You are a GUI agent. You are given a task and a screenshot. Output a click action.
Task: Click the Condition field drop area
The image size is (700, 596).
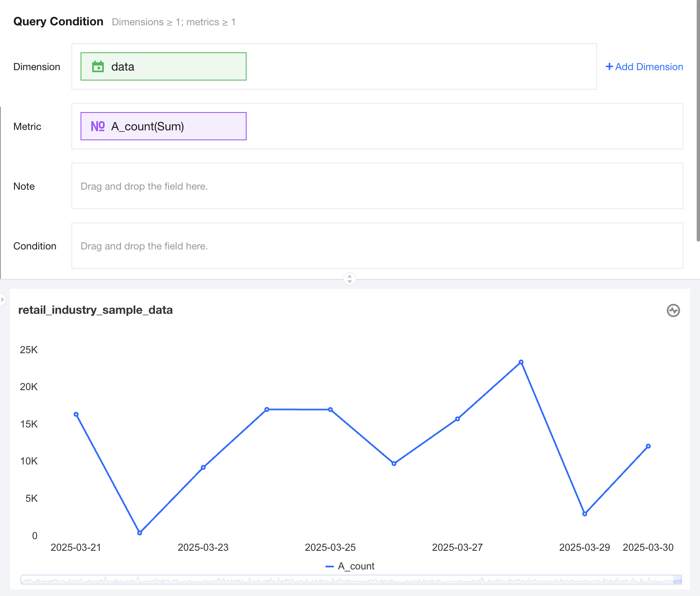pyautogui.click(x=377, y=246)
